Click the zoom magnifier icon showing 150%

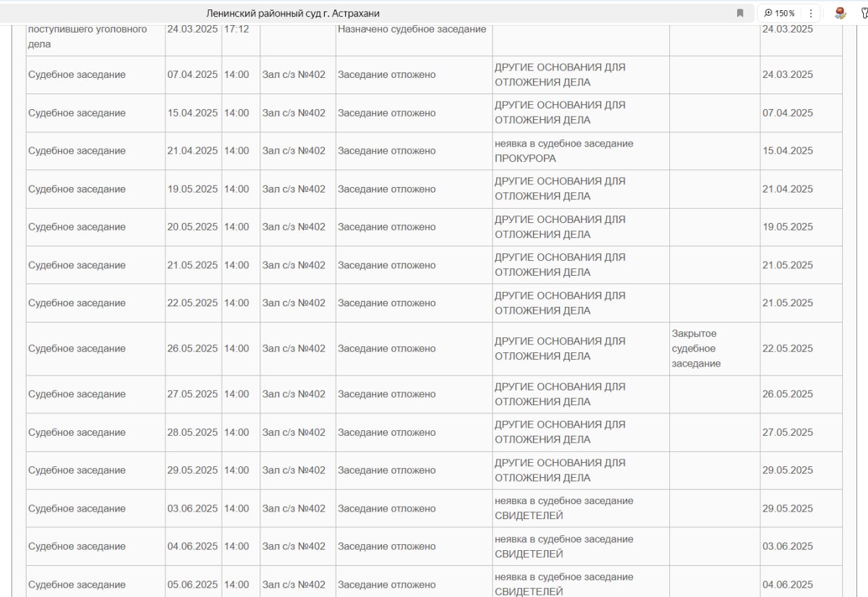pos(768,13)
